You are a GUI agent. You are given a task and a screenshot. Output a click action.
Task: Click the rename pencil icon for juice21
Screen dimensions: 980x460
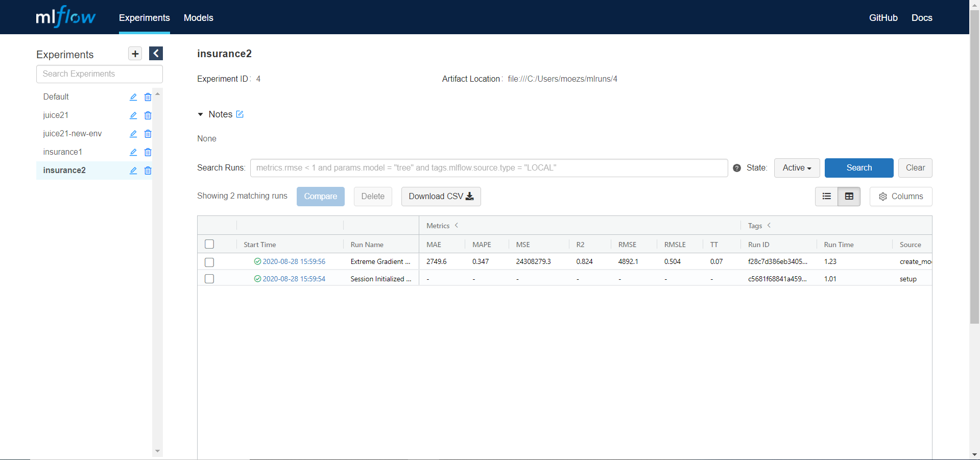(x=133, y=115)
